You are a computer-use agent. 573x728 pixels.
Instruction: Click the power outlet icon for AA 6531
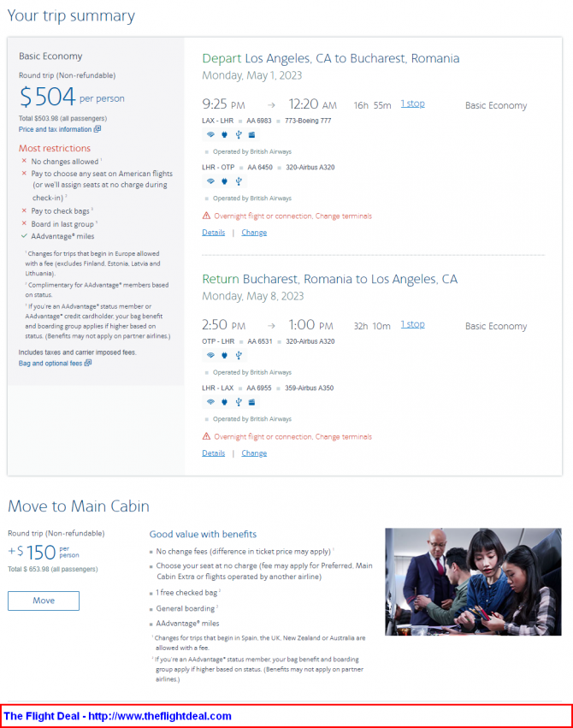225,355
